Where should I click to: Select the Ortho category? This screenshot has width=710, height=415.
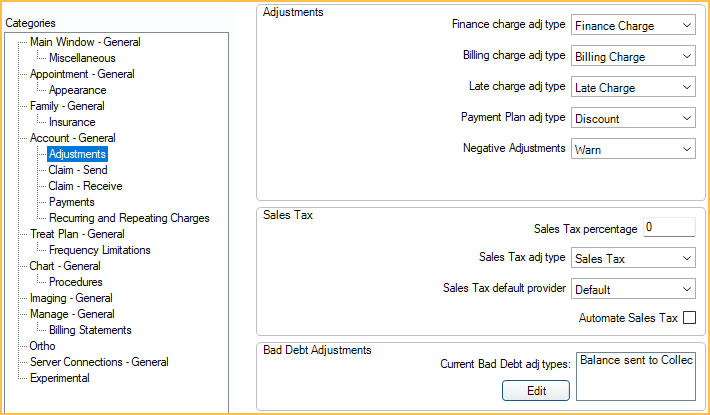(x=42, y=346)
